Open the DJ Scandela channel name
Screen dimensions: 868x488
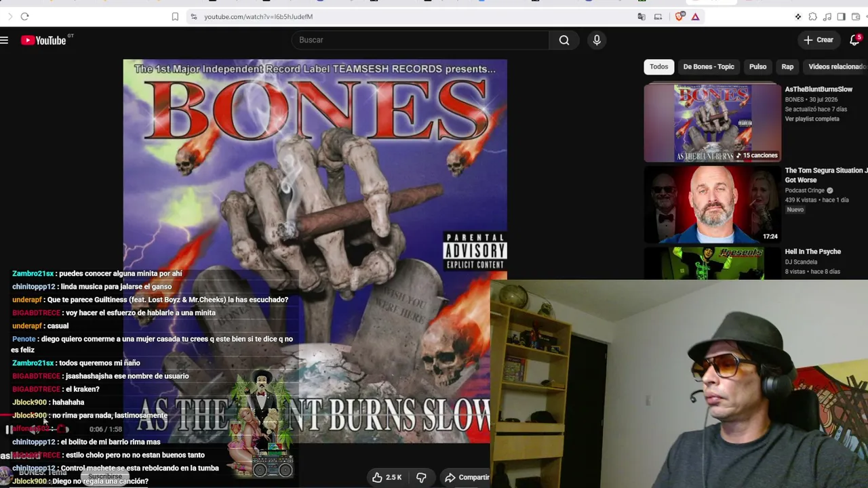[801, 262]
